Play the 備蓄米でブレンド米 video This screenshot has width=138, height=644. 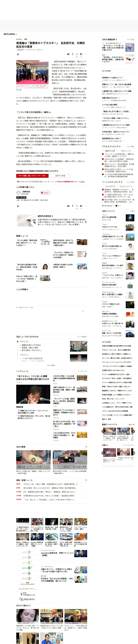33,460
